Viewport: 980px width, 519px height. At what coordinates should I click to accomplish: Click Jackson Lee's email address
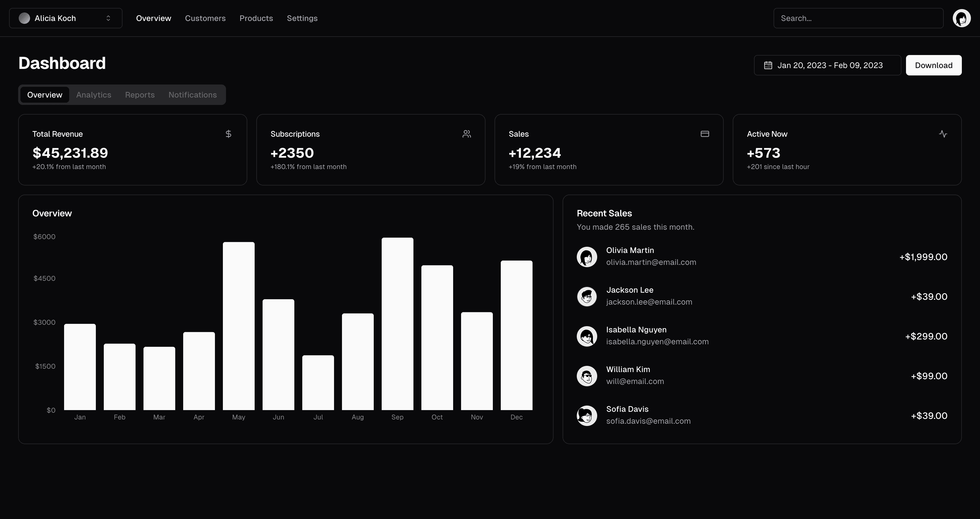coord(649,302)
